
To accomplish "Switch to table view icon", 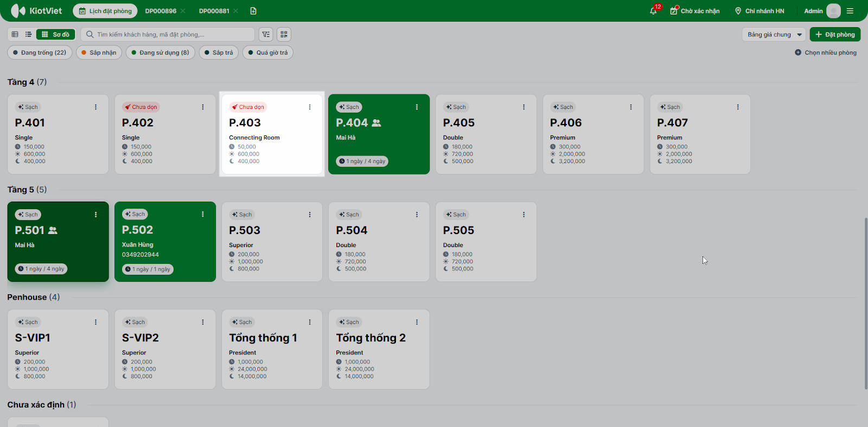I will (15, 34).
